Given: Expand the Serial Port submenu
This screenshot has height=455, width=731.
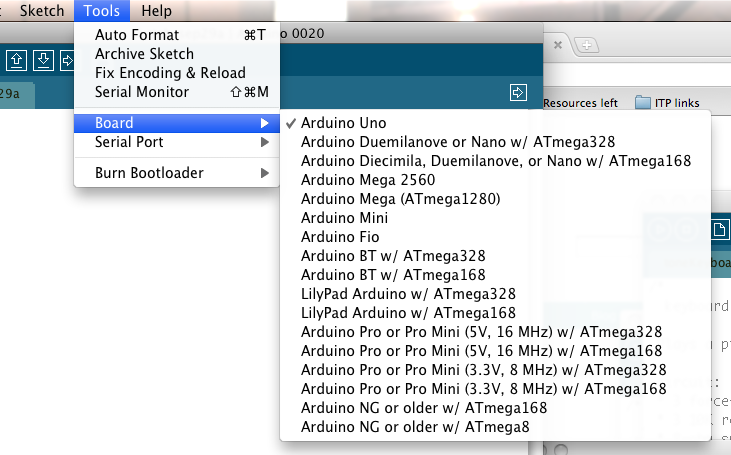Looking at the screenshot, I should pos(176,142).
